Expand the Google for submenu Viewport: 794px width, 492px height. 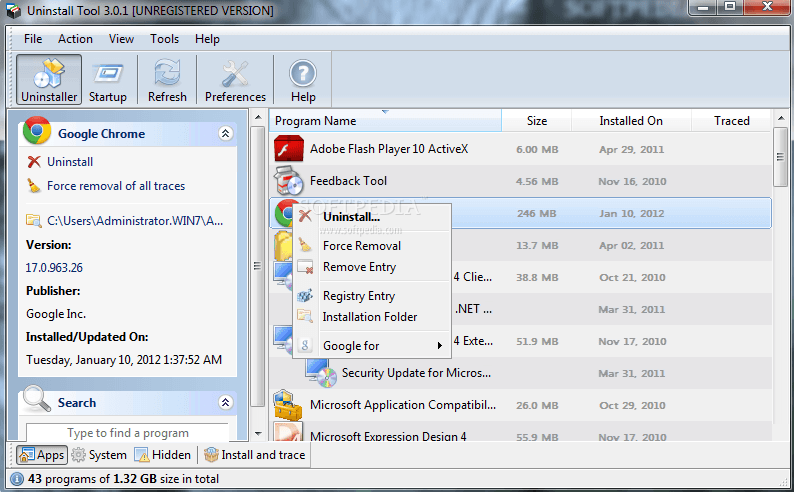(x=372, y=346)
